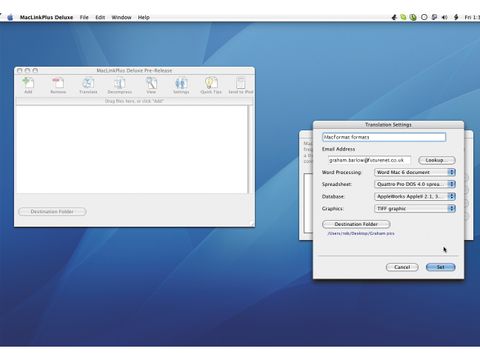Click the Cancel button
The height and width of the screenshot is (360, 480).
(x=402, y=267)
